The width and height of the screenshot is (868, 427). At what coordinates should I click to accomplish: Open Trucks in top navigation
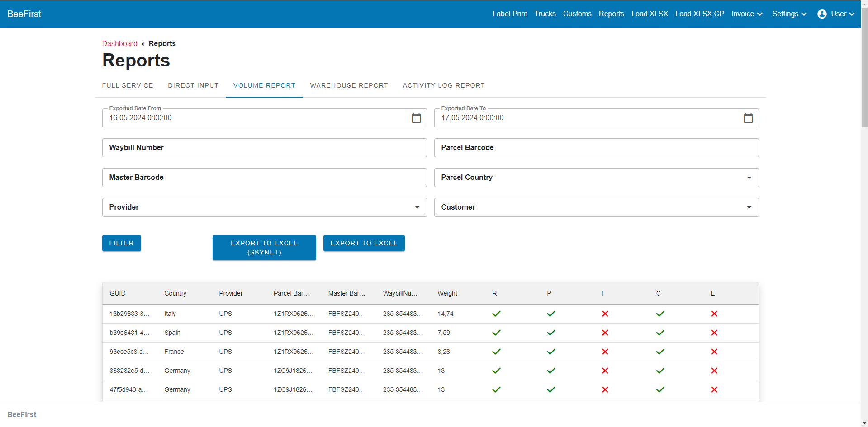point(545,14)
